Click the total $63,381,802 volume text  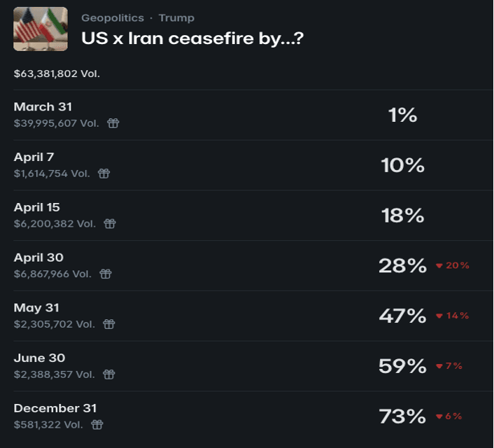[57, 74]
